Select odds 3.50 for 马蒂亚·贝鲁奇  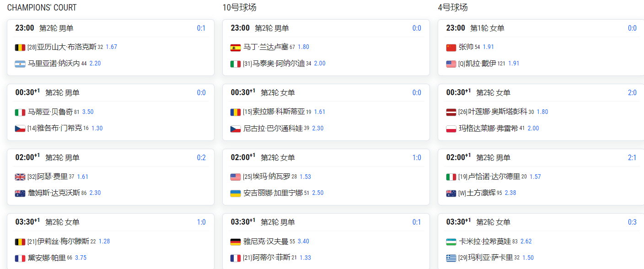(88, 112)
